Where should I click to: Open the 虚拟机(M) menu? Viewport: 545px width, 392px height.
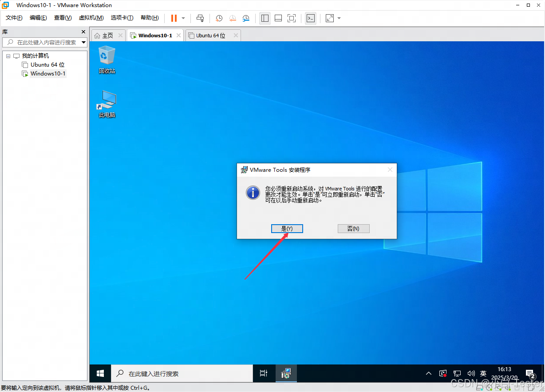tap(91, 18)
